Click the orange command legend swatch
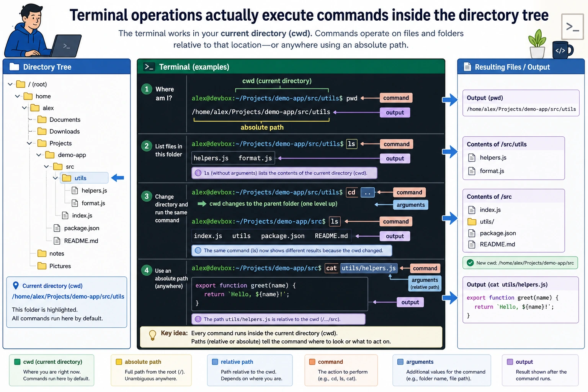This screenshot has height=392, width=588. pyautogui.click(x=312, y=362)
